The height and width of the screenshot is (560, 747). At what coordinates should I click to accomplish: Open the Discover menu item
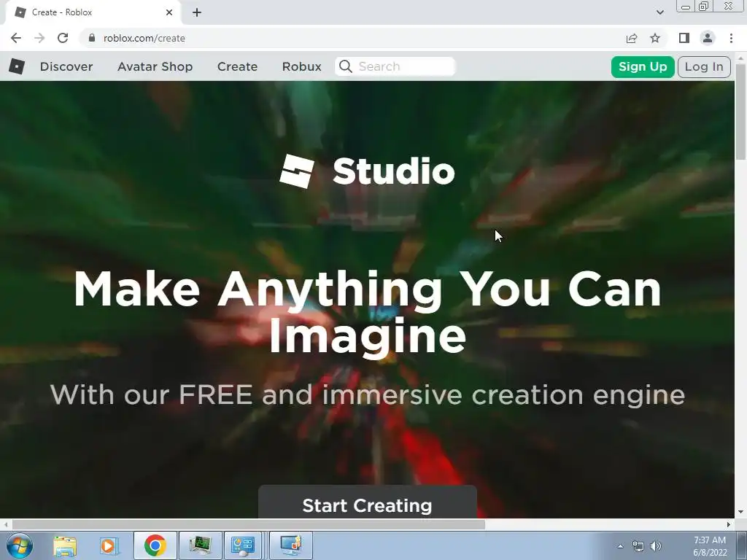point(66,66)
